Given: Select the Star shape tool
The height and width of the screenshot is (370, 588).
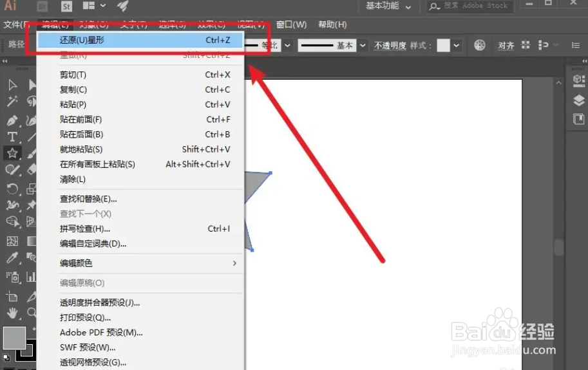Looking at the screenshot, I should (x=12, y=153).
